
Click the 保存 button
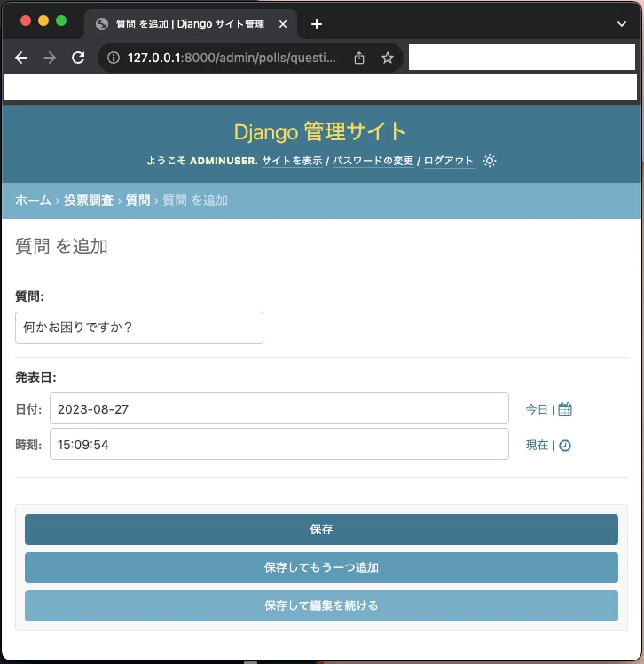tap(321, 529)
